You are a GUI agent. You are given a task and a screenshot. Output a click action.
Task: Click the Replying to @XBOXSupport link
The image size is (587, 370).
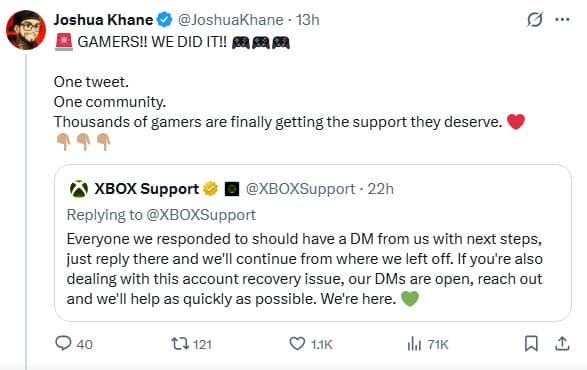(161, 215)
